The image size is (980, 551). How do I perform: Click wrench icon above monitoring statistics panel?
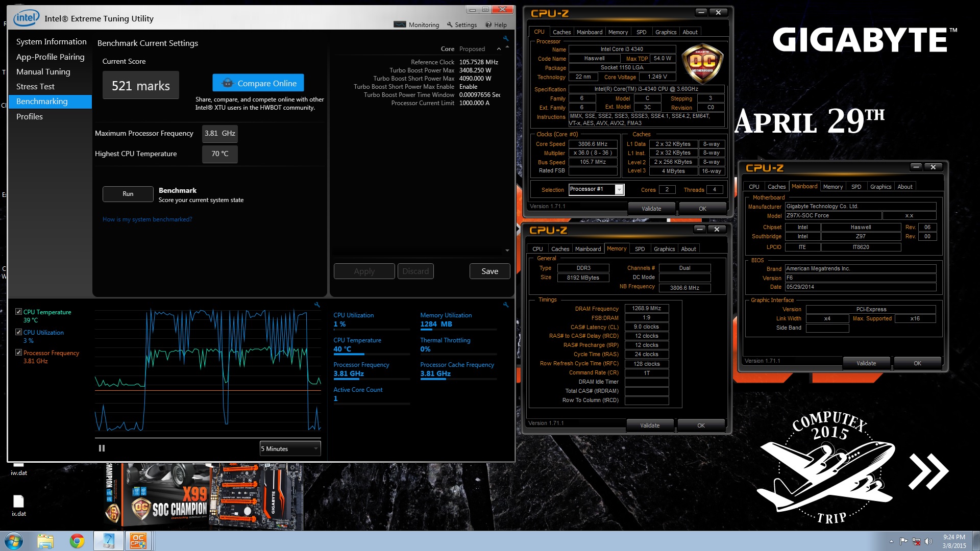pyautogui.click(x=506, y=305)
